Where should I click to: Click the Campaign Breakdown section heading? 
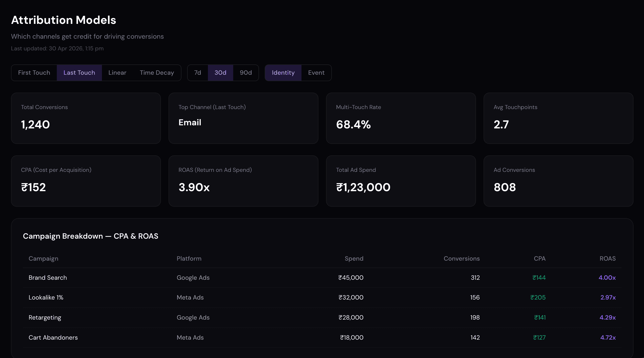(x=90, y=236)
